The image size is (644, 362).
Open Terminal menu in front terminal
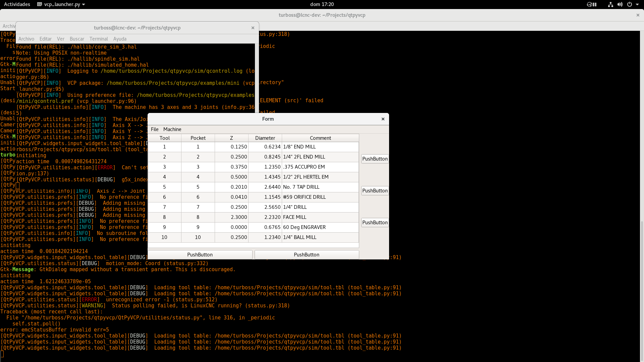point(99,39)
